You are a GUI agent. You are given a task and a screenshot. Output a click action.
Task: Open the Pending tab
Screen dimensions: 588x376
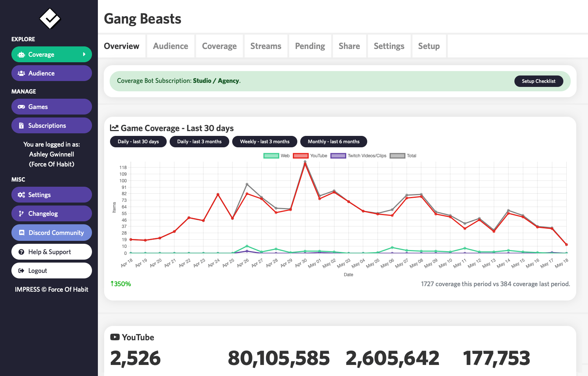(310, 46)
